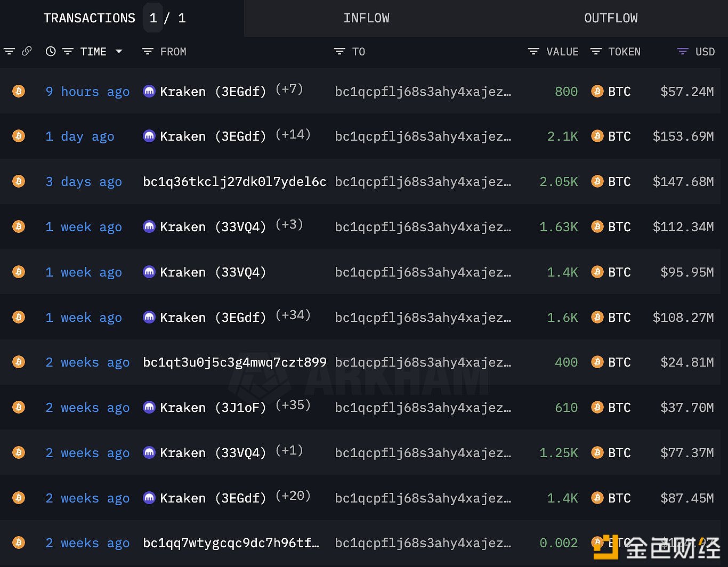Open the USD column filter
This screenshot has width=728, height=567.
[683, 52]
